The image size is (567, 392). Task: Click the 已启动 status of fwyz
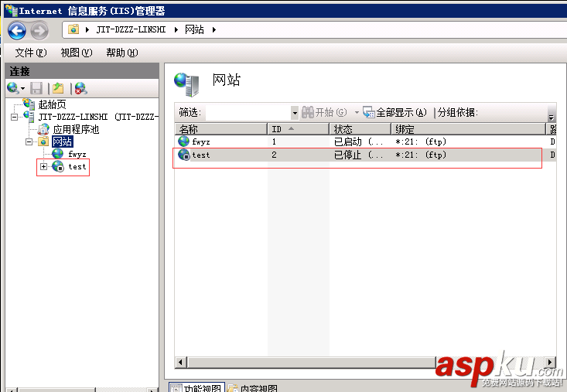click(358, 141)
